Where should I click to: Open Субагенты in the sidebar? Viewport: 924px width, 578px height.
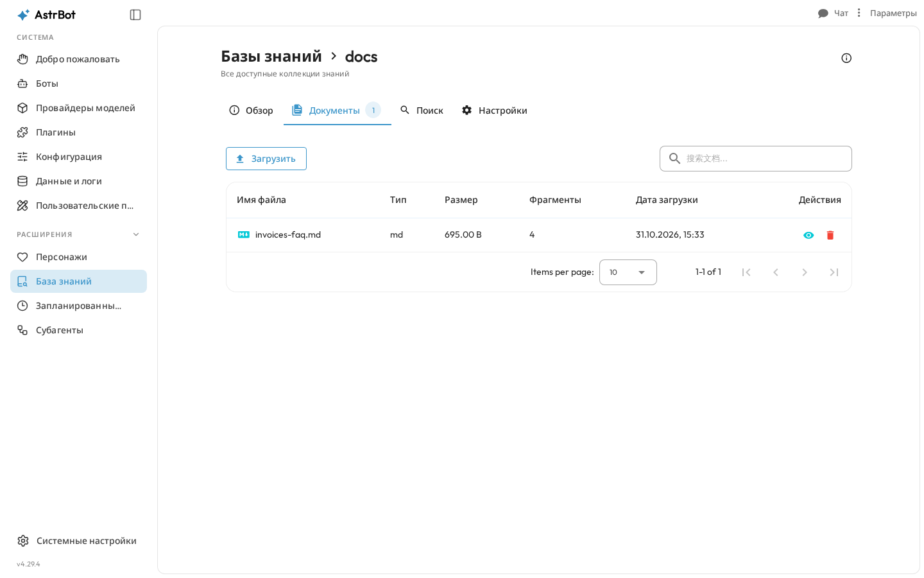[x=78, y=330]
